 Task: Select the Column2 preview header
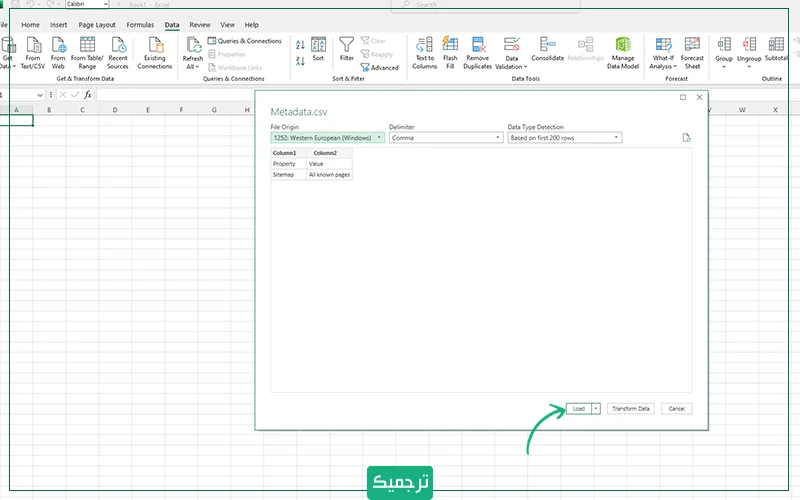click(329, 153)
